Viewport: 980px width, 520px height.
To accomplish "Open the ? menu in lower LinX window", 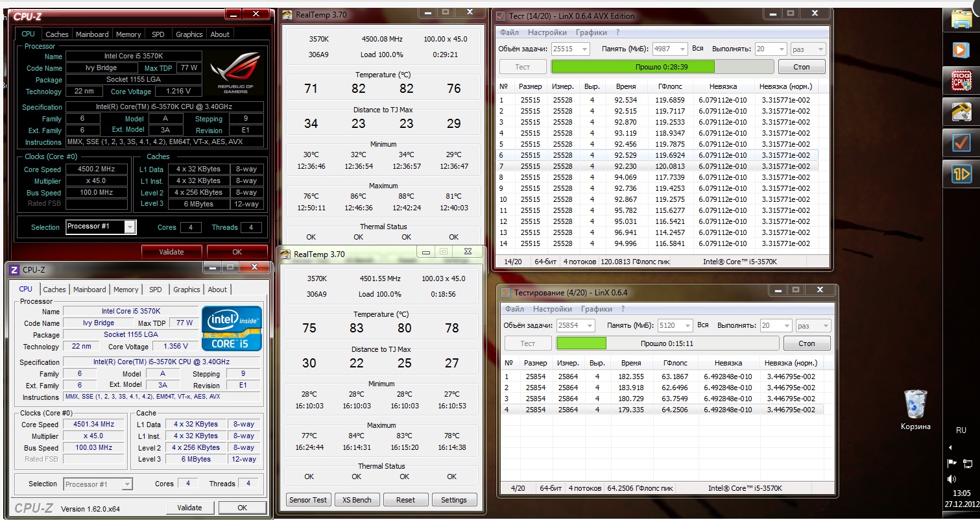I will [x=623, y=309].
